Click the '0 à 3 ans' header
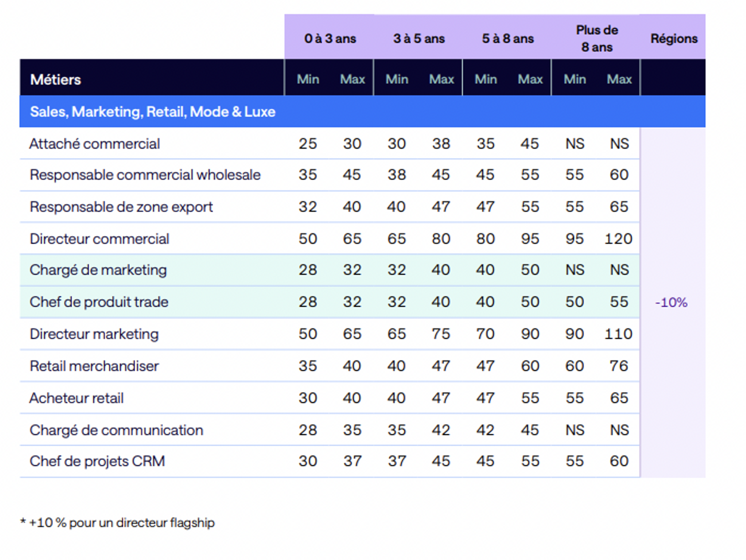This screenshot has width=746, height=560. click(330, 38)
